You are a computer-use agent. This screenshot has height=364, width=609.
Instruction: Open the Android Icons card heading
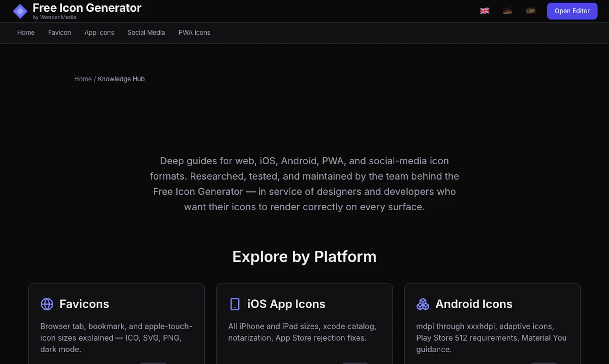[x=474, y=304]
